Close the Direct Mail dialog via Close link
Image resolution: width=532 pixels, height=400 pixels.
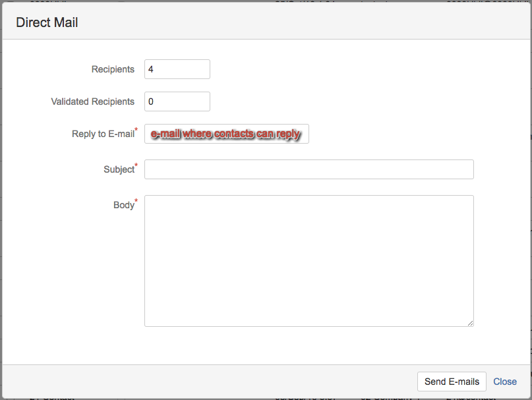(x=505, y=382)
